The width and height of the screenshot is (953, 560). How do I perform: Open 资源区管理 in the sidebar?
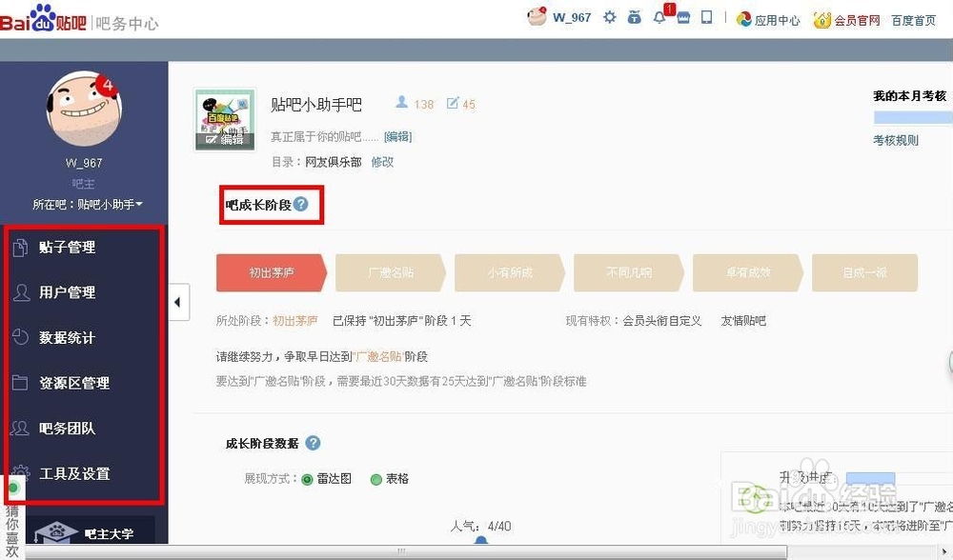click(x=73, y=383)
